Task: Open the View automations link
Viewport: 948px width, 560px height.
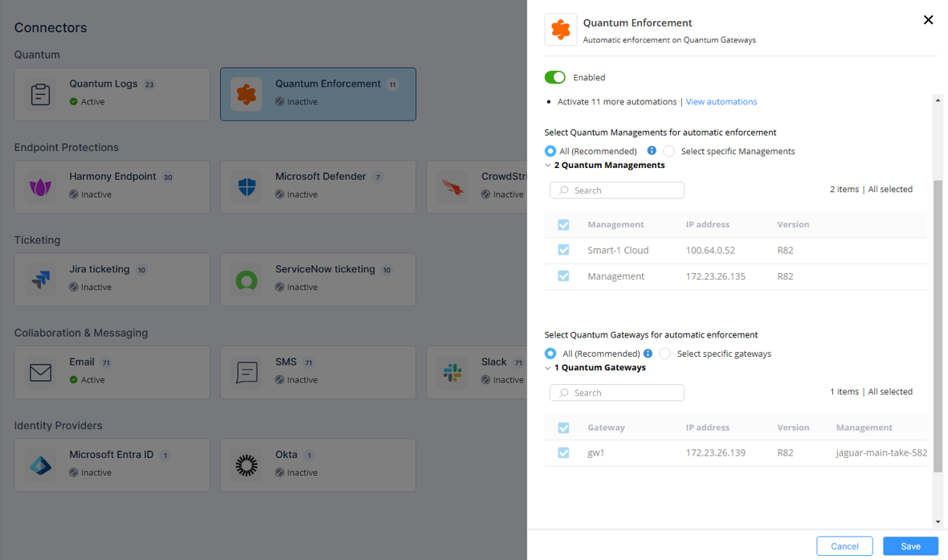Action: pos(721,101)
